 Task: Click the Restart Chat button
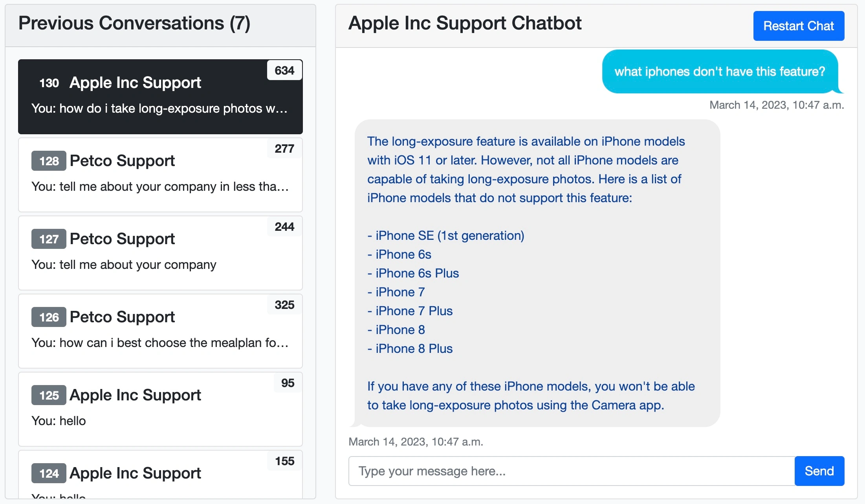(799, 26)
